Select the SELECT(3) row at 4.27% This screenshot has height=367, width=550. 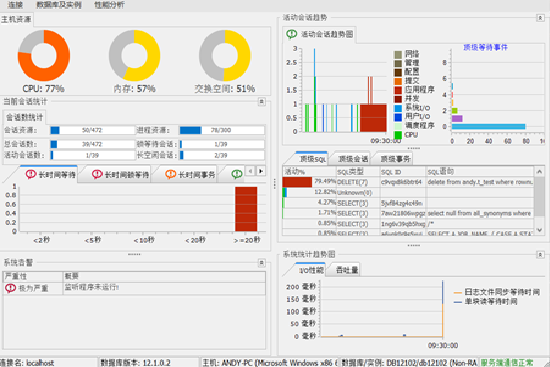[408, 203]
